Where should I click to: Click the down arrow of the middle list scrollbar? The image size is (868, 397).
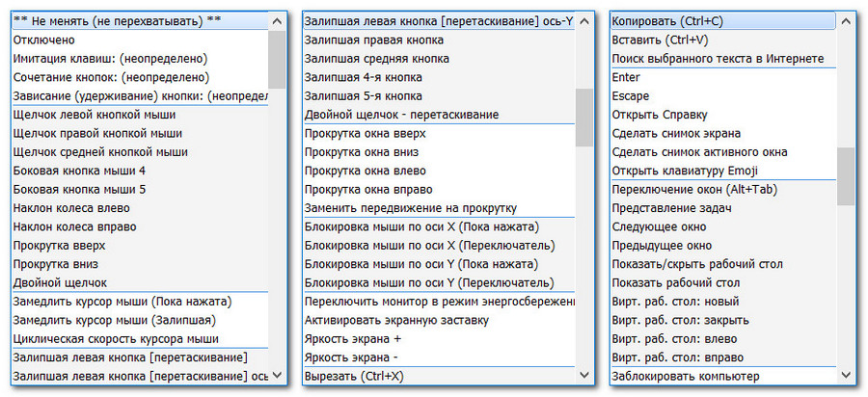(x=584, y=375)
